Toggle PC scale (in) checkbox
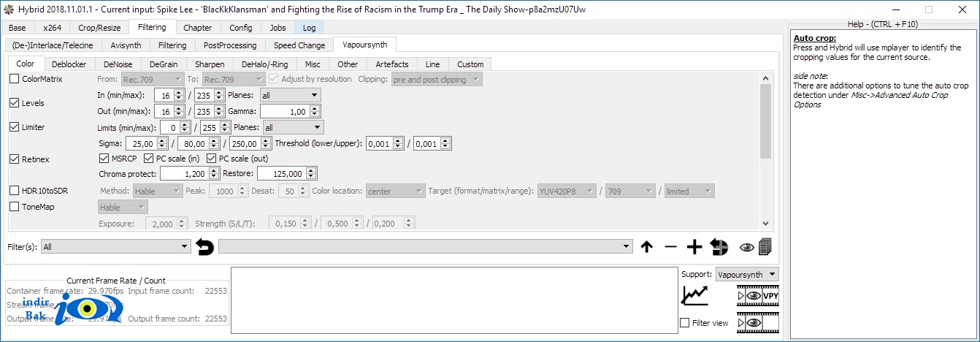Viewport: 980px width, 342px height. click(150, 159)
